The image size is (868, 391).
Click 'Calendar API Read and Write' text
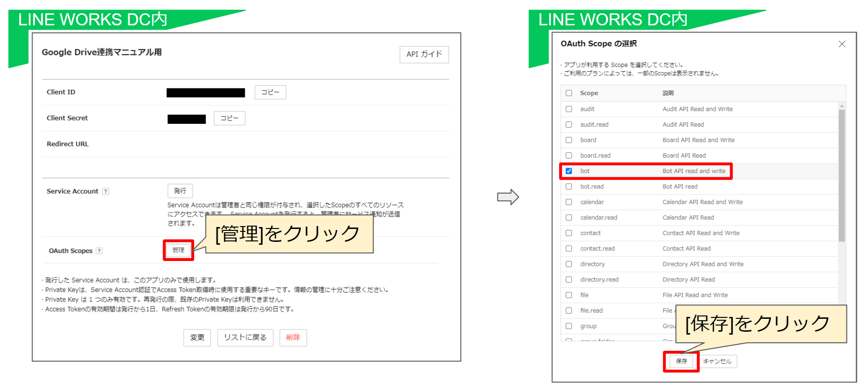703,202
